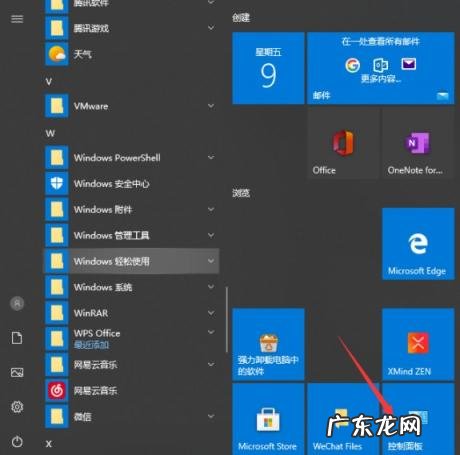Click the 最近添加 label under WPS Office

point(91,345)
